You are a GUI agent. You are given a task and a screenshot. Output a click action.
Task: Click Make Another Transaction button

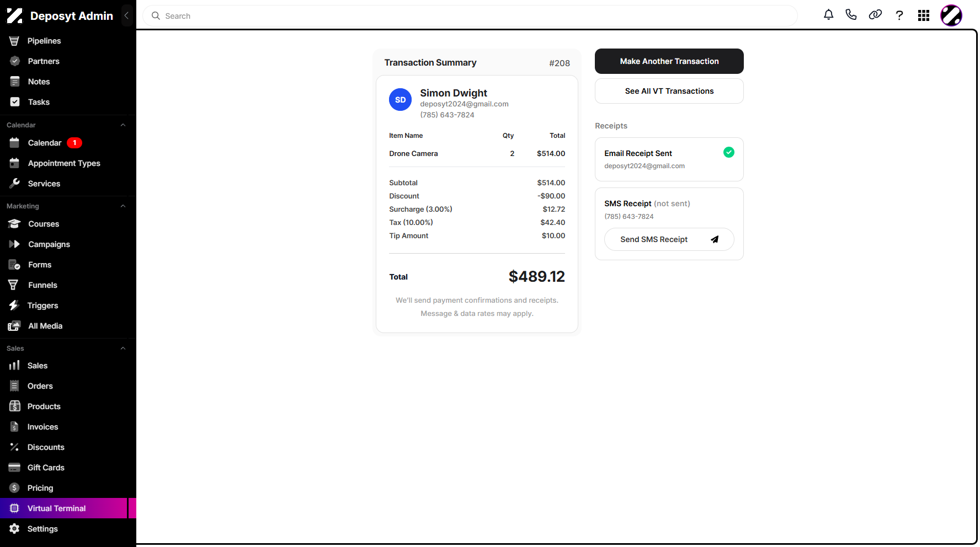click(x=669, y=61)
